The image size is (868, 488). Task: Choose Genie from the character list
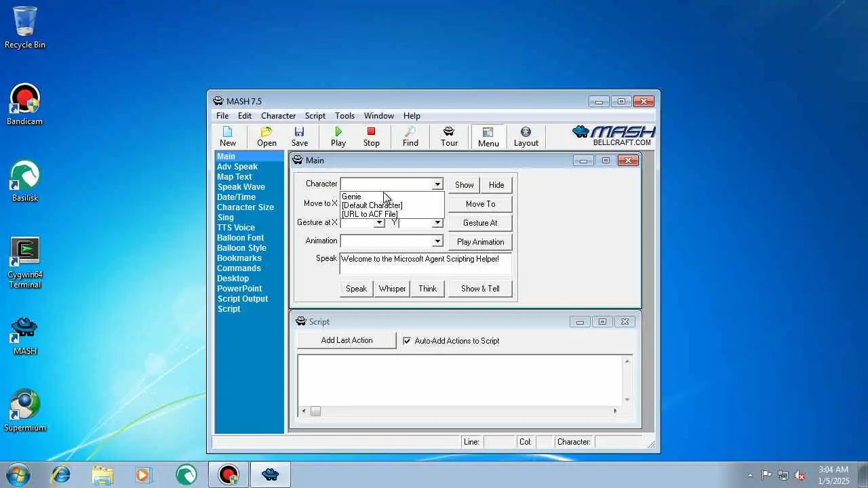tap(392, 197)
